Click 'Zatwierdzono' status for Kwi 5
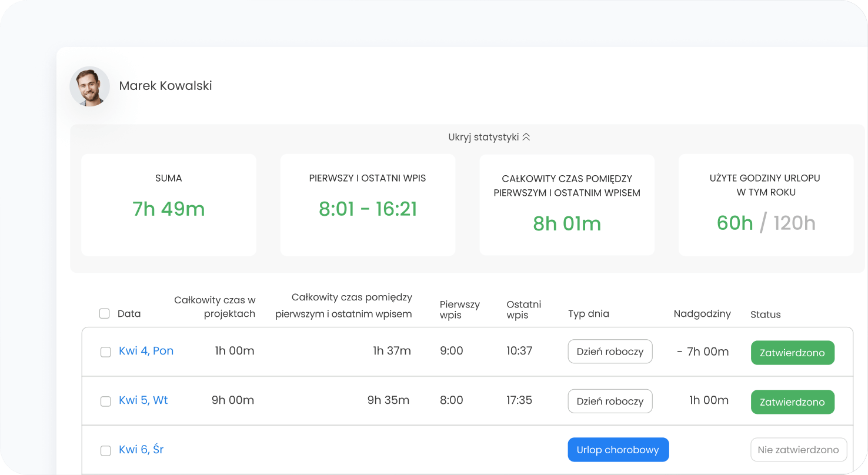 click(x=792, y=402)
